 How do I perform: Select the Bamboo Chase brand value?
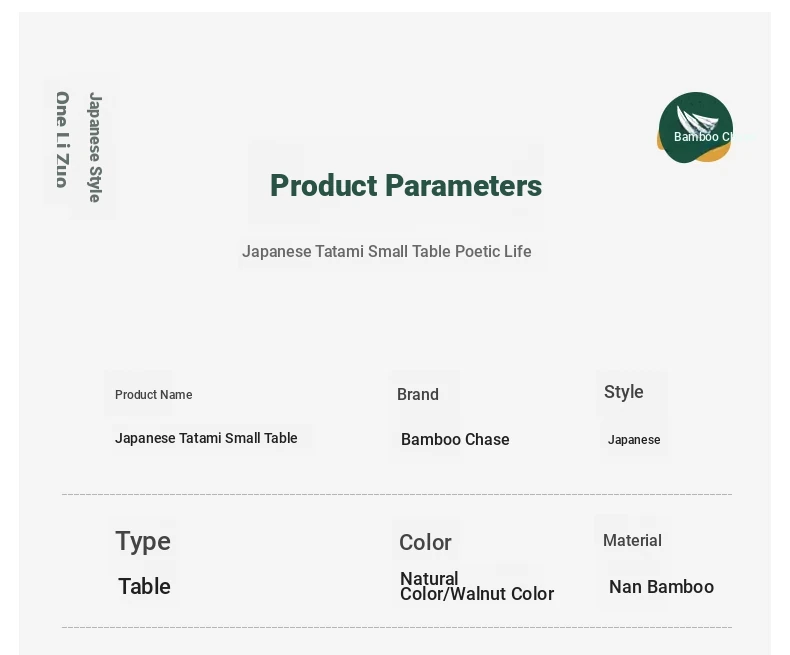(455, 439)
